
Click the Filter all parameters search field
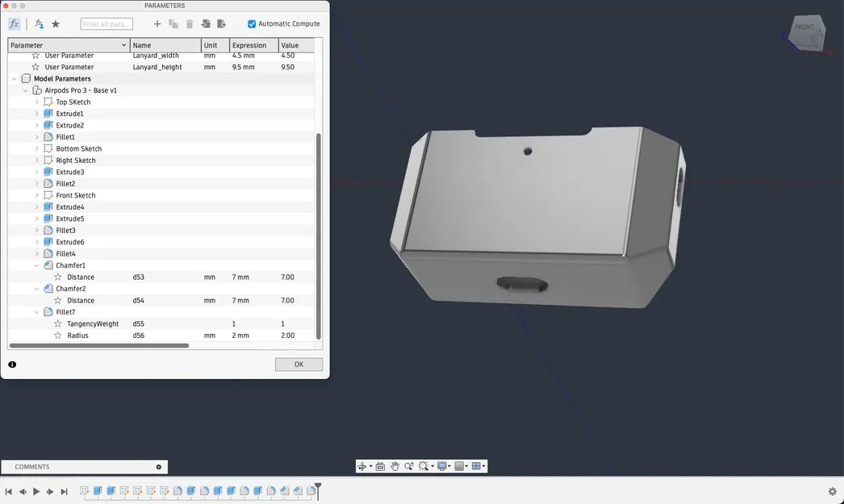[x=107, y=23]
